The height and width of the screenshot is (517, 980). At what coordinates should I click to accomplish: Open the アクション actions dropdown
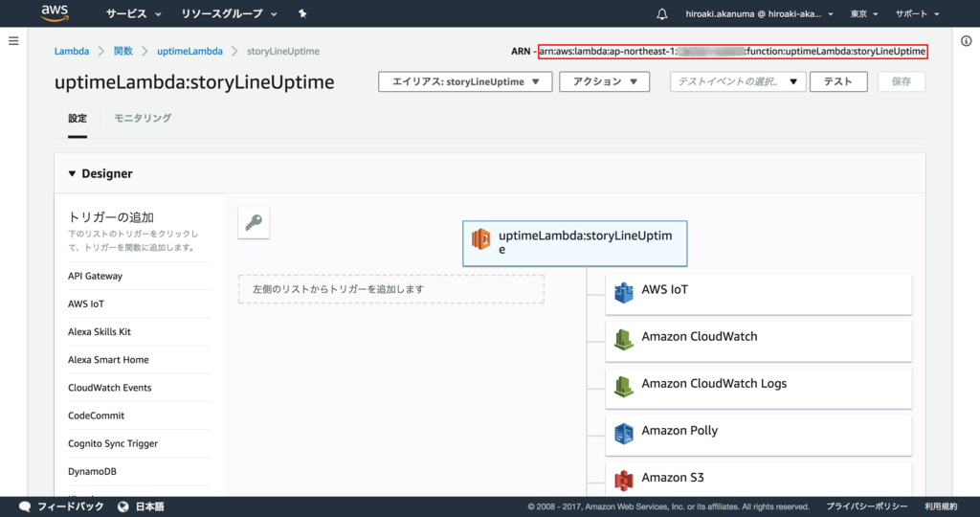click(x=605, y=82)
